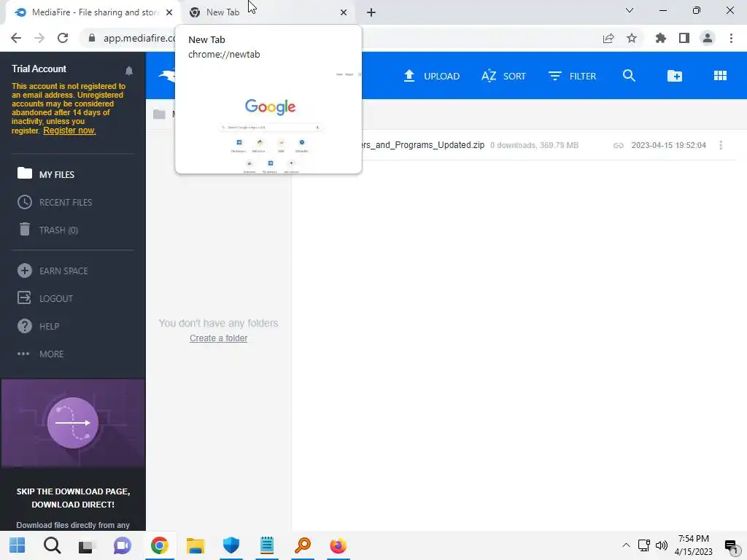This screenshot has height=560, width=747.
Task: Open the notification center icon
Action: pos(731,545)
